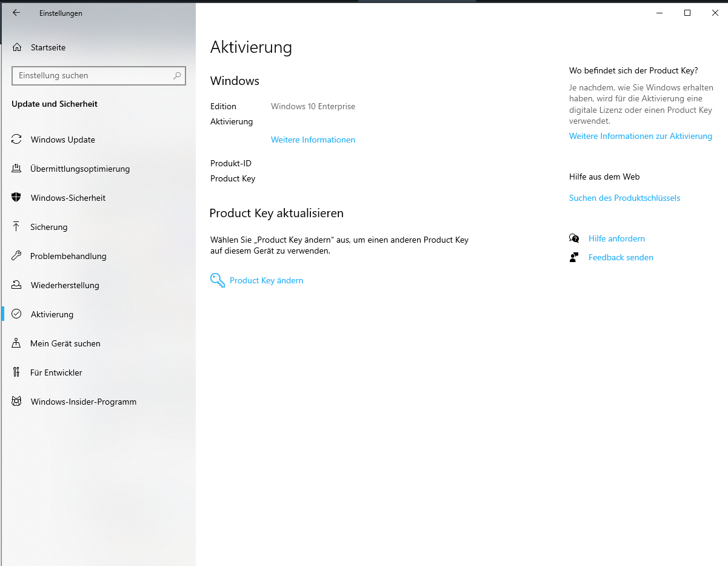The image size is (728, 566).
Task: Click the Windows Update refresh icon
Action: click(x=17, y=140)
